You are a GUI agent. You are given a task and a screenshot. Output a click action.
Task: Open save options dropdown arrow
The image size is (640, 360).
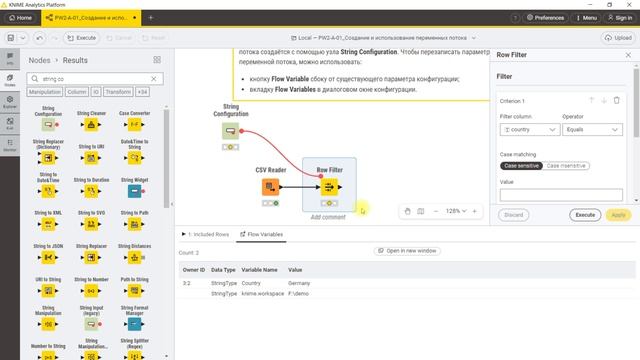pyautogui.click(x=23, y=38)
